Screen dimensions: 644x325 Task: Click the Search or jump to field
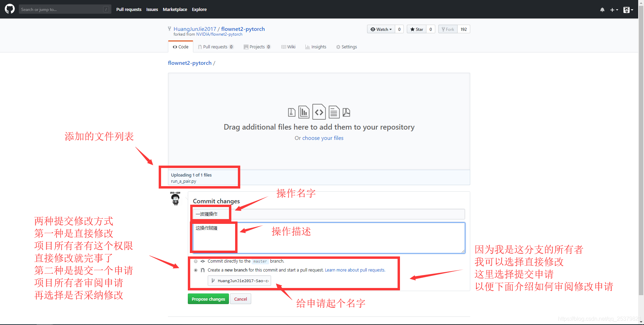pos(65,9)
